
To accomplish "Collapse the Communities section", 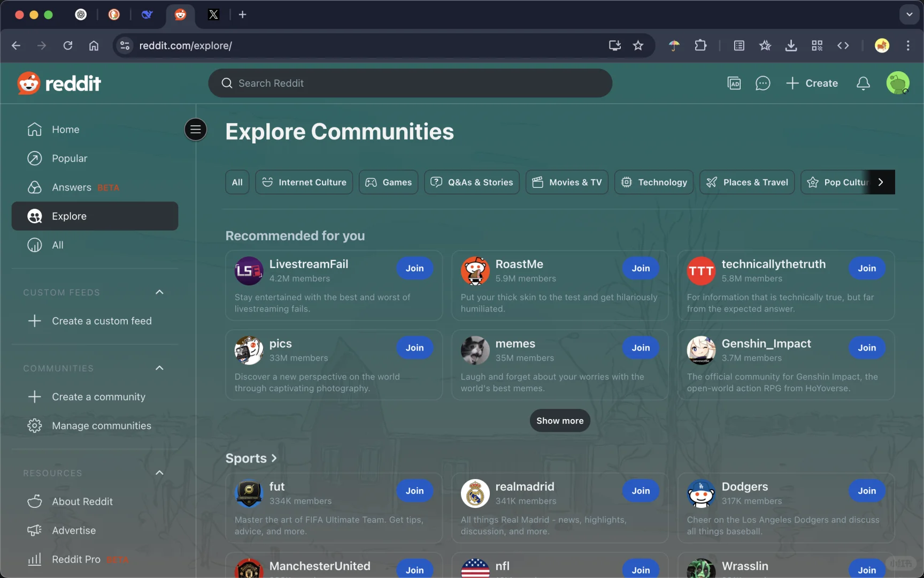I will tap(159, 368).
